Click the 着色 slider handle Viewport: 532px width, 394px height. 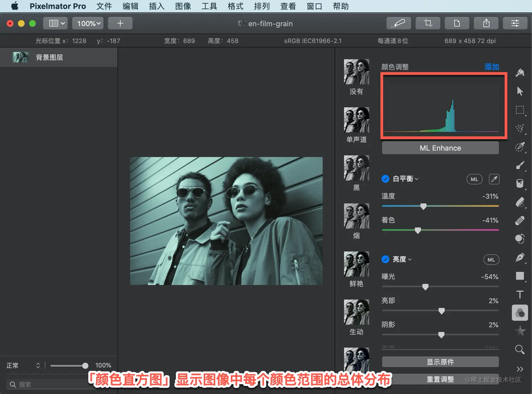click(418, 230)
